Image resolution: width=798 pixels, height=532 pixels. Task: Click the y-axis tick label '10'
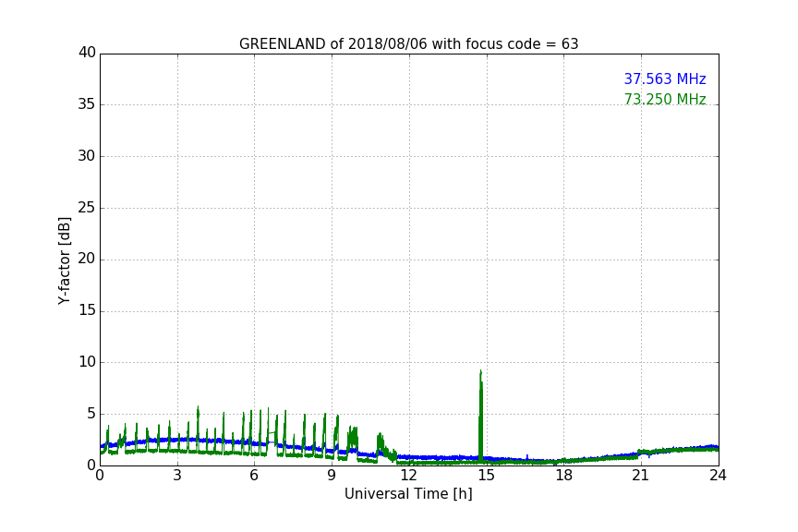[x=87, y=362]
